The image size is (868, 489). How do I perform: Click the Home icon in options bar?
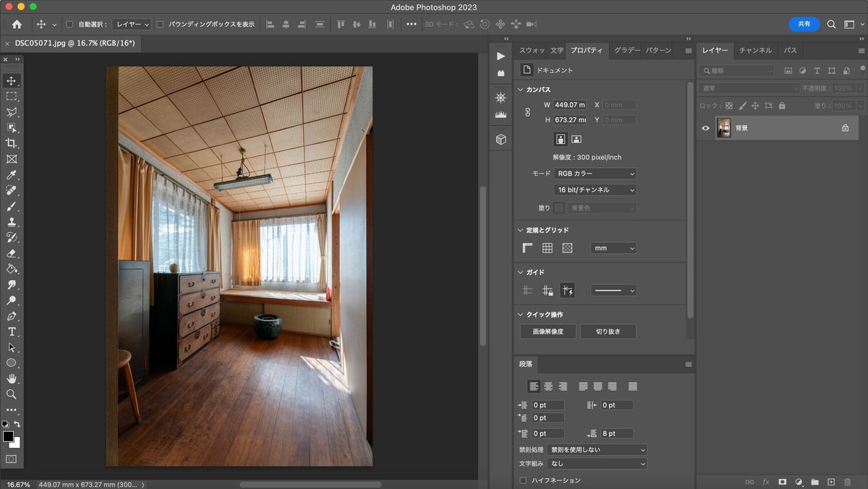pyautogui.click(x=17, y=24)
